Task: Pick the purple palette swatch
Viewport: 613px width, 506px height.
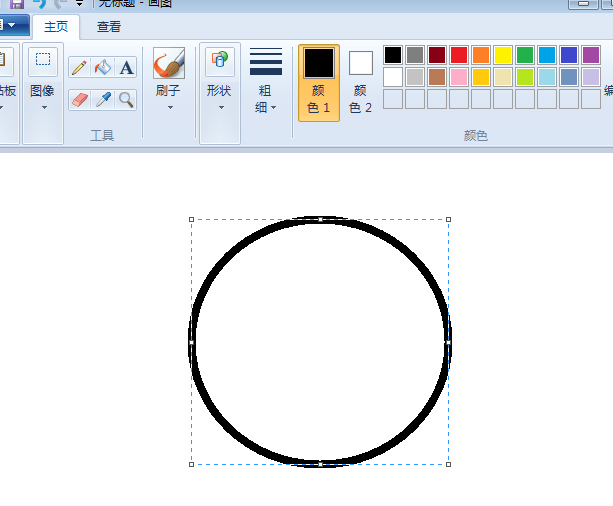Action: pyautogui.click(x=591, y=55)
